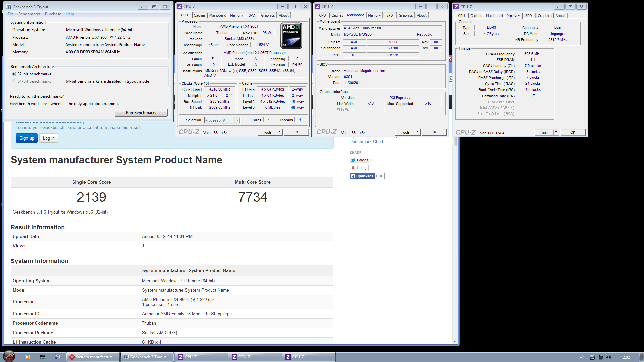Click the Core Speed value 4218.96 MHz

pyautogui.click(x=220, y=89)
